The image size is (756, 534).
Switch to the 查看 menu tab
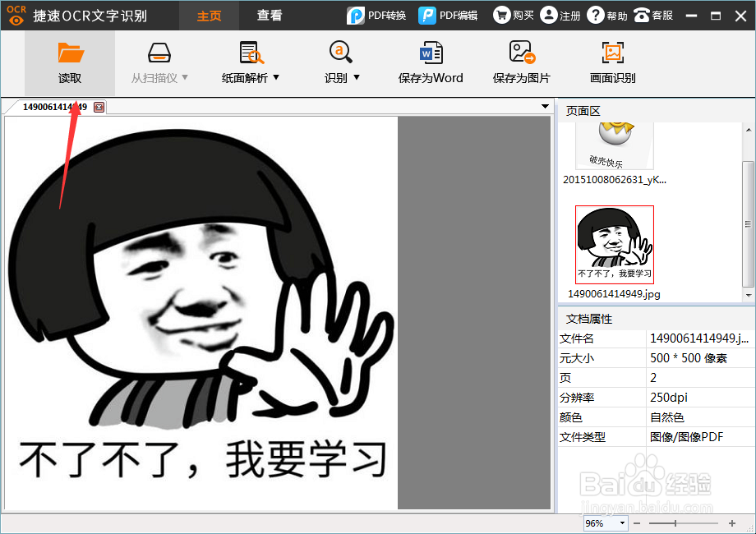tap(269, 15)
